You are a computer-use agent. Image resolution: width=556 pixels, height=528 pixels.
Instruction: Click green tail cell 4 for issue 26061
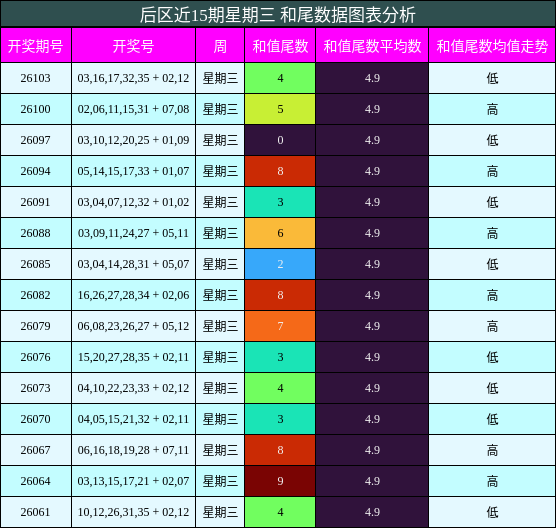click(280, 512)
